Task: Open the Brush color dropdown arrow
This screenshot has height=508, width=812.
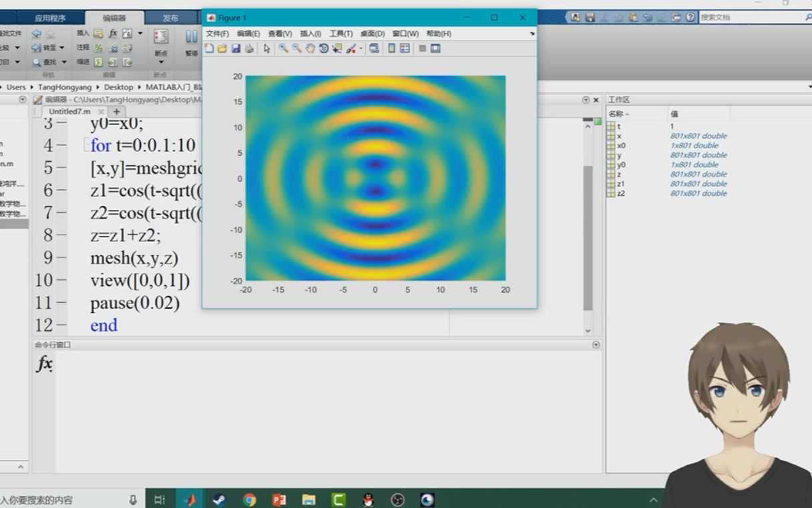Action: click(x=361, y=48)
